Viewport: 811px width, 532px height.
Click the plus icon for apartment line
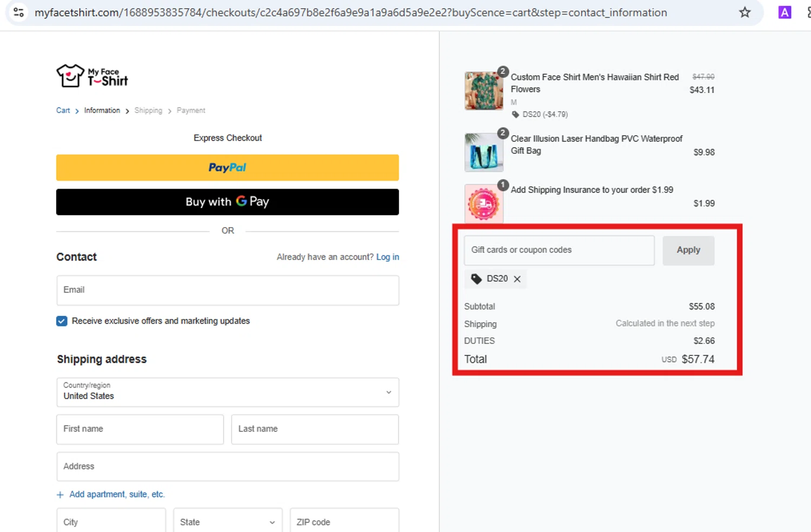pyautogui.click(x=60, y=495)
